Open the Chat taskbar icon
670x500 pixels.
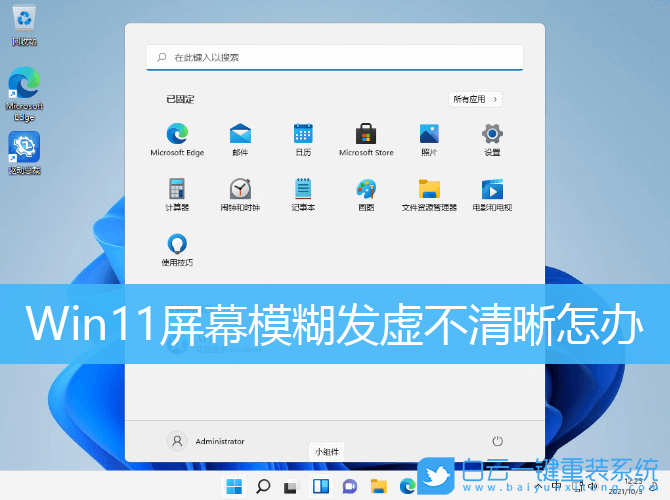(350, 486)
